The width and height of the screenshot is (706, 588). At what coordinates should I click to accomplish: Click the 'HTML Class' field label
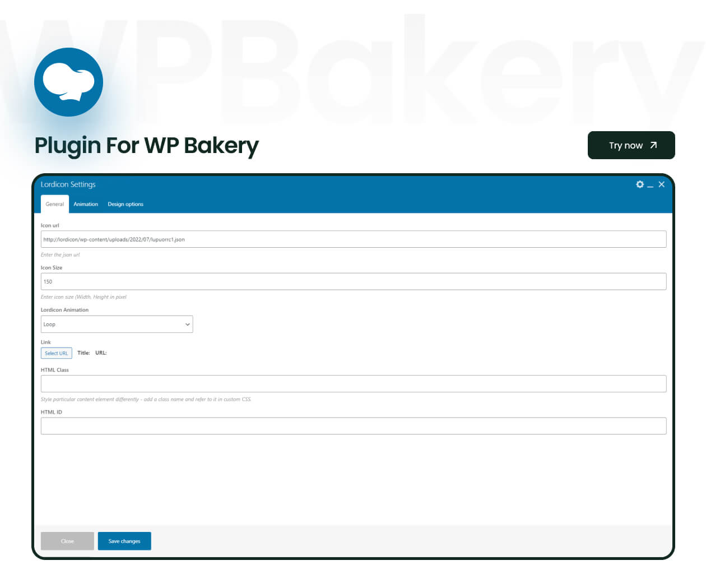[x=55, y=370]
